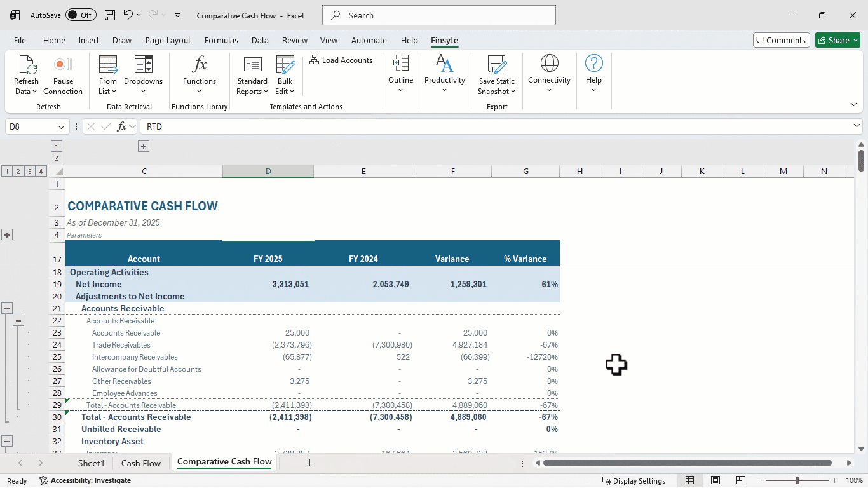This screenshot has height=488, width=868.
Task: Open the Connectivity menu
Action: 550,74
